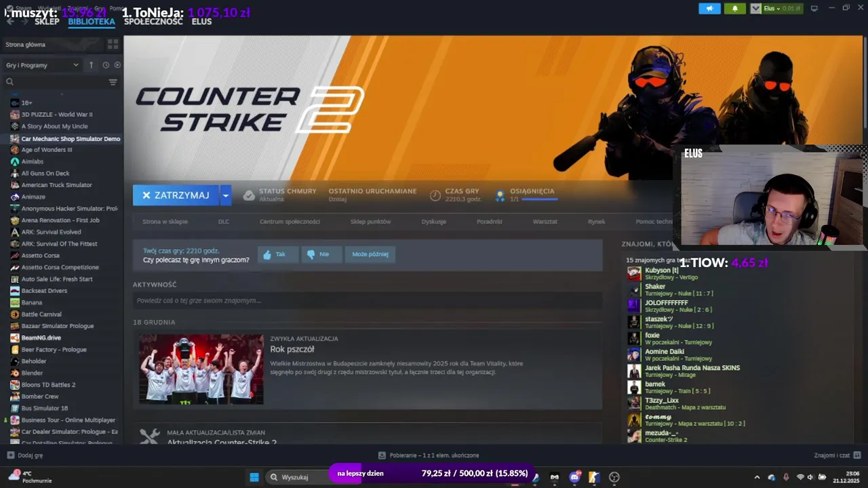Click the thumbs-up icon on Tak
Image resolution: width=868 pixels, height=488 pixels.
tap(267, 254)
